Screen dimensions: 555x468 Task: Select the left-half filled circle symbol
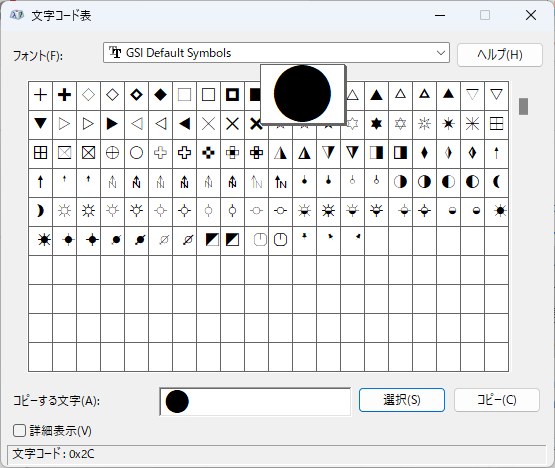pos(448,182)
